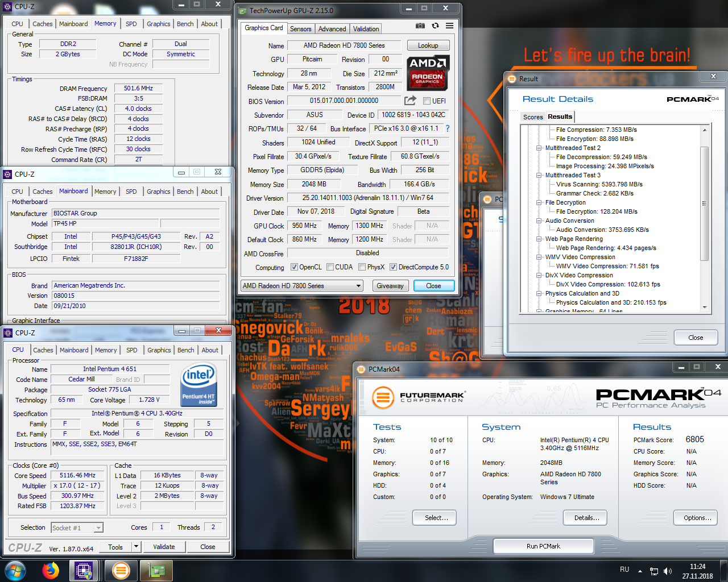The image size is (728, 582).
Task: Take a GPU-Z screenshot with camera icon
Action: (420, 26)
